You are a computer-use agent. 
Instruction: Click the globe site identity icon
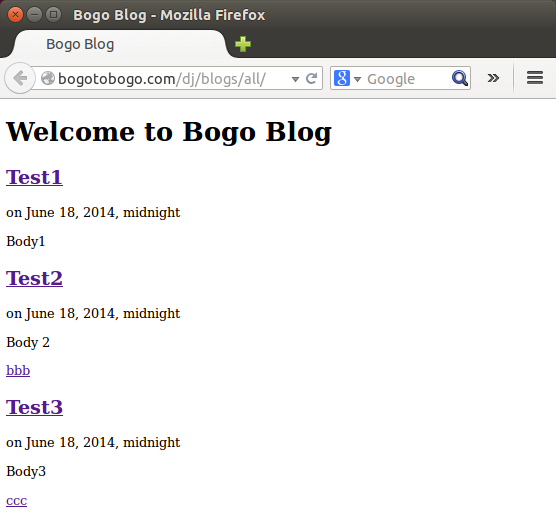click(x=48, y=78)
